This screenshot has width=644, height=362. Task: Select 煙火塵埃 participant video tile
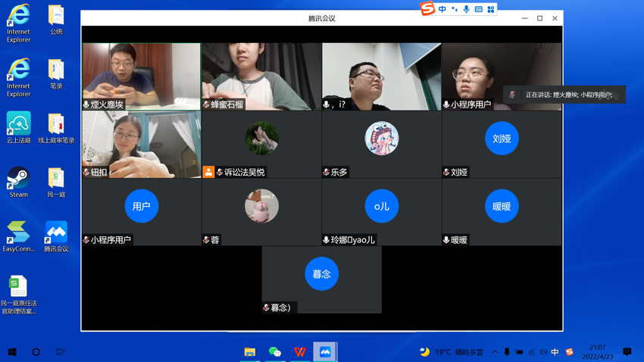click(x=142, y=76)
